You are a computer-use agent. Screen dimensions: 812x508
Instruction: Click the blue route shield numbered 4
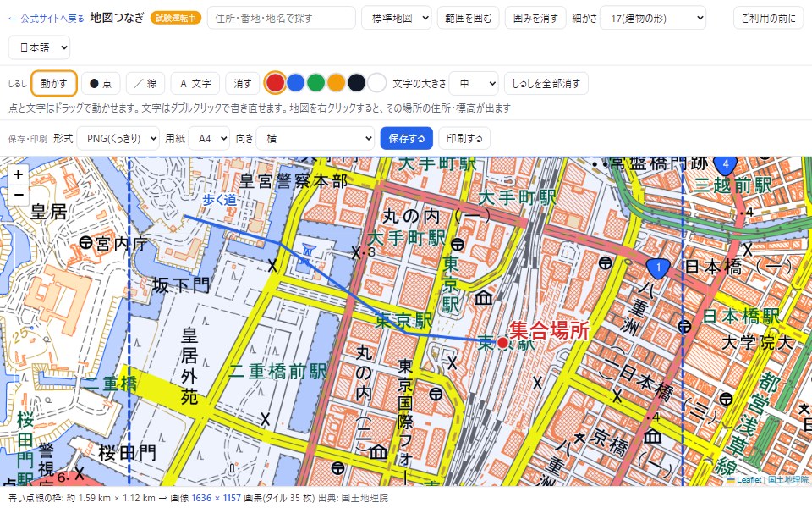click(726, 165)
